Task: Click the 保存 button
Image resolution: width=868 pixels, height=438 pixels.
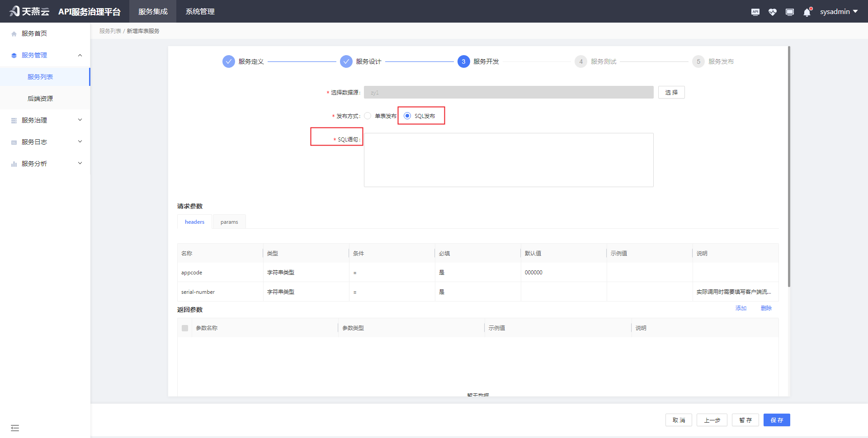Action: pos(776,420)
